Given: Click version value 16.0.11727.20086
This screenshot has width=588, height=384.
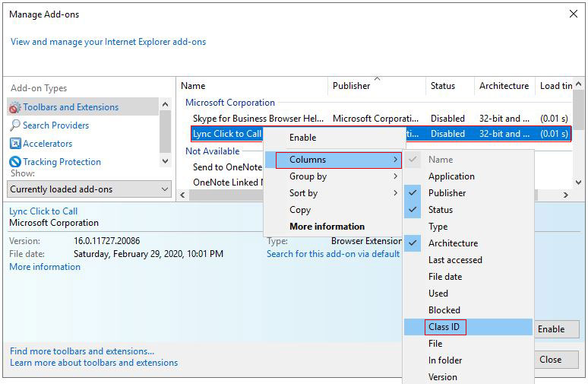Looking at the screenshot, I should 106,240.
